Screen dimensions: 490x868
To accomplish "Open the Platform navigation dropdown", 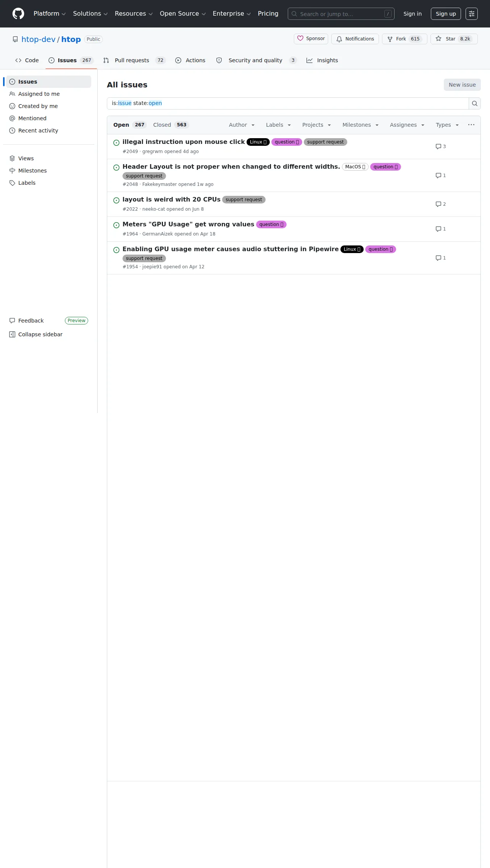I will coord(50,14).
